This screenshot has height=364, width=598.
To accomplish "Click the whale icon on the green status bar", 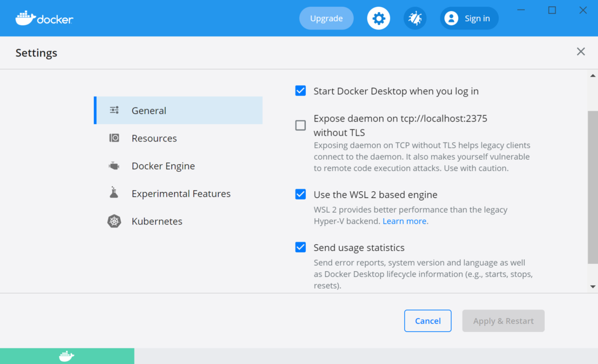I will (x=67, y=356).
